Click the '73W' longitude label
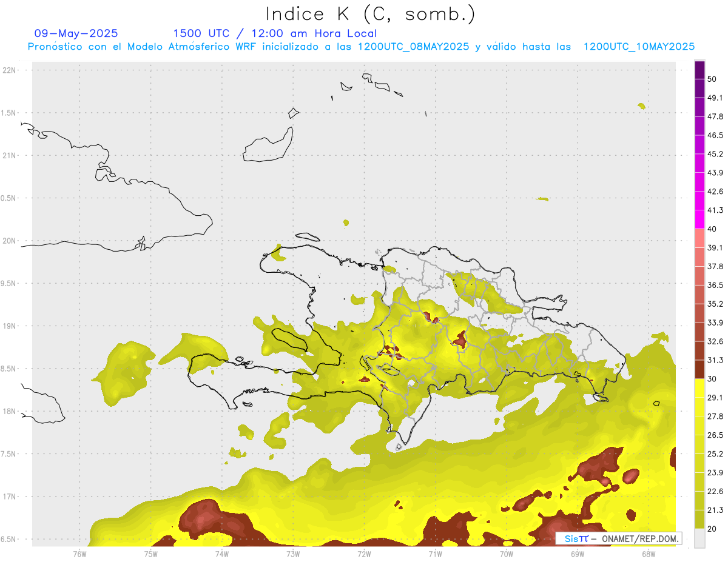The width and height of the screenshot is (728, 562). [x=292, y=554]
